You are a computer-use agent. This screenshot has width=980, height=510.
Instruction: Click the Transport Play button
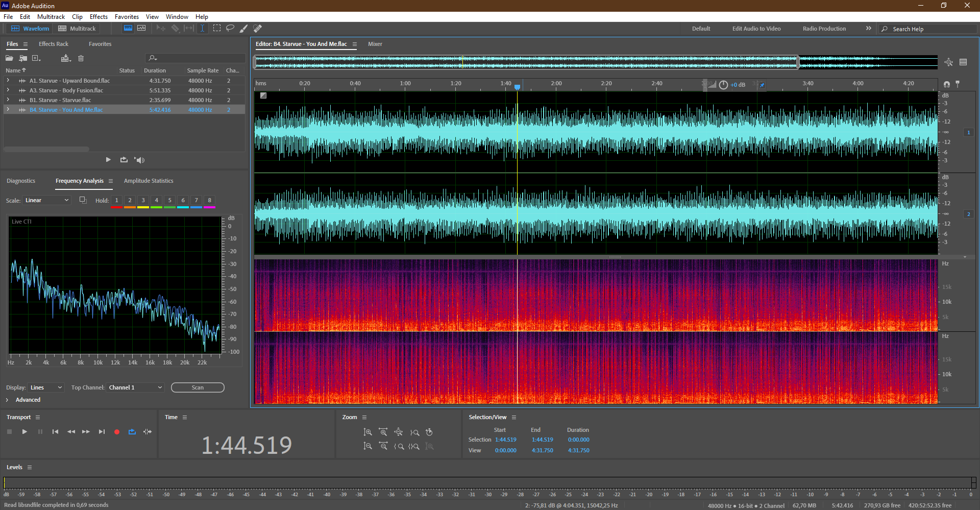pyautogui.click(x=24, y=432)
